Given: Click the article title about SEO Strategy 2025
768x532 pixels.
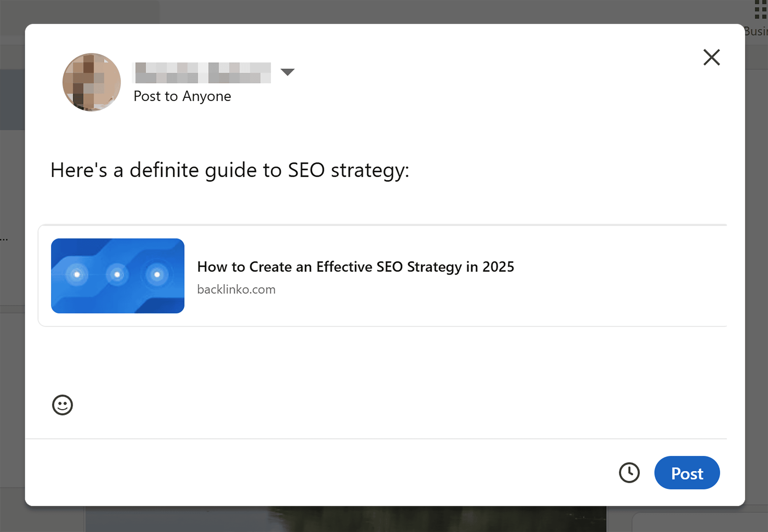Looking at the screenshot, I should (x=355, y=267).
